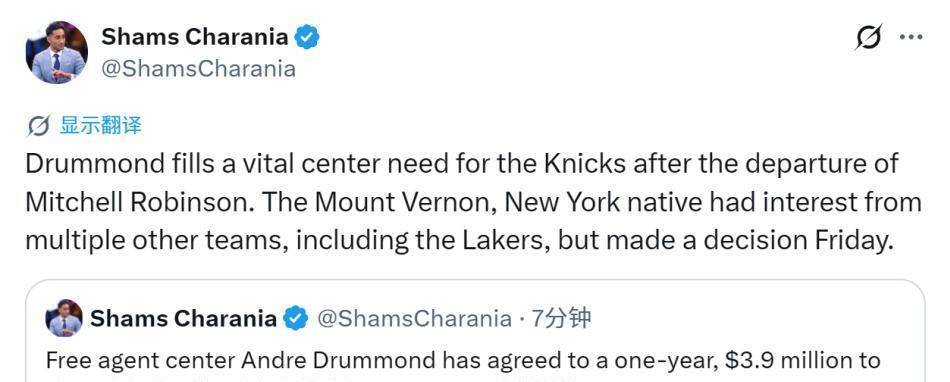Click the line mentioning the Lakers

459,241
